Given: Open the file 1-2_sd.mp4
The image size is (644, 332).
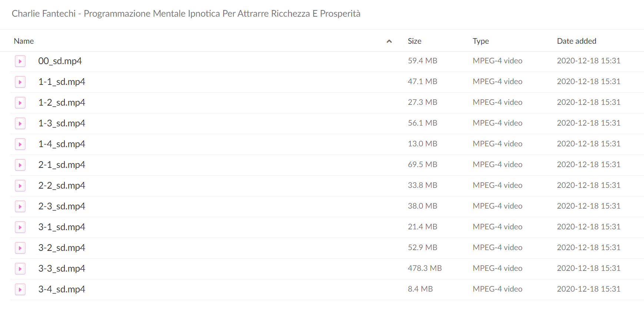Looking at the screenshot, I should point(62,103).
